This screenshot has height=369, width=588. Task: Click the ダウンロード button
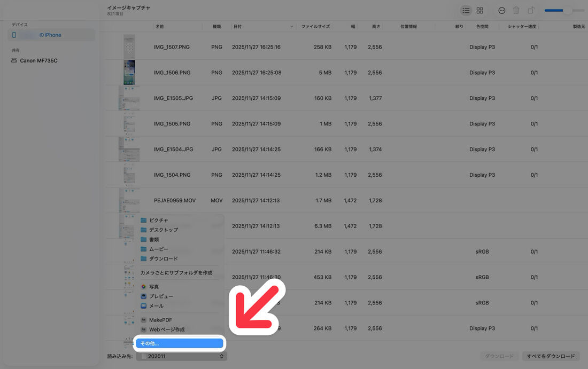pos(499,356)
